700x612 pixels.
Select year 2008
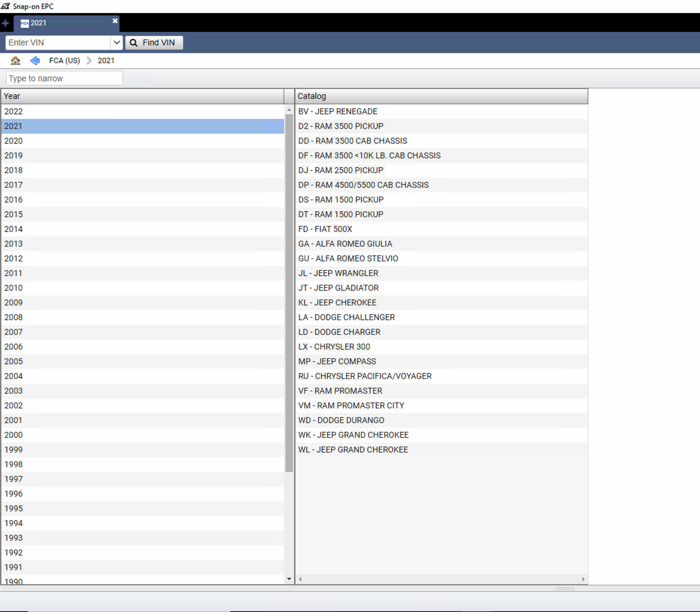[142, 317]
